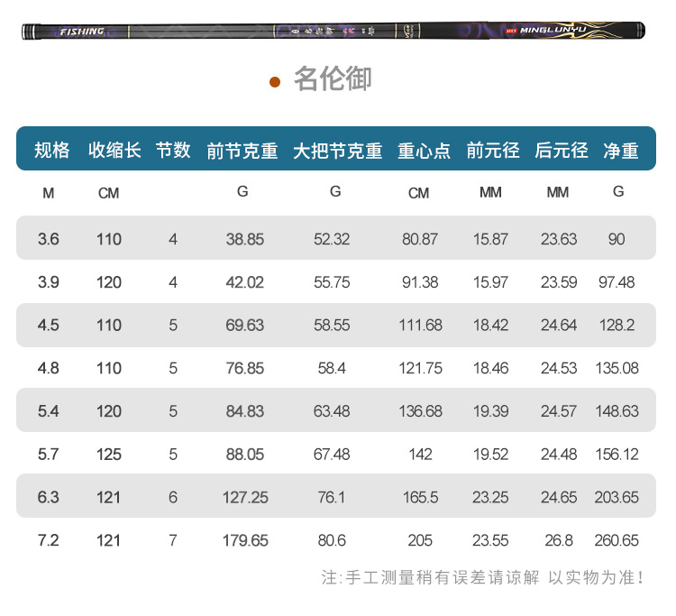Viewport: 676px width, 616px height.
Task: Click the 3.6 spec cell
Action: tap(49, 239)
